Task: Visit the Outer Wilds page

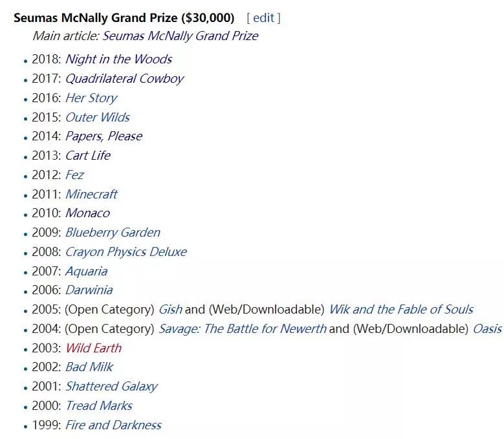Action: tap(98, 117)
